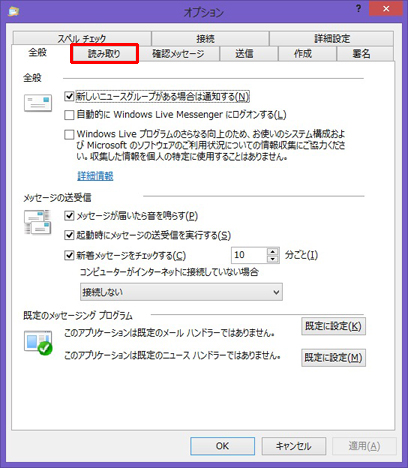Click the 詳細情報 link
Image resolution: width=408 pixels, height=468 pixels.
(95, 176)
